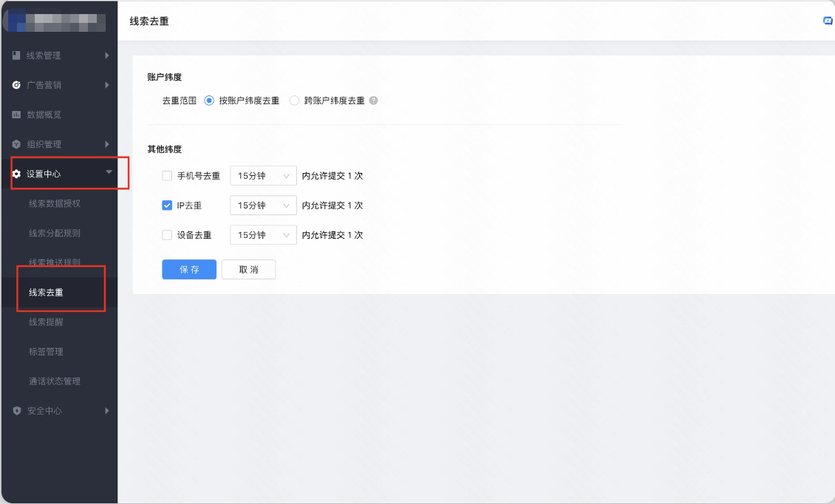Click the chevron arrow beside 线索管理
This screenshot has height=504, width=835.
coord(106,55)
